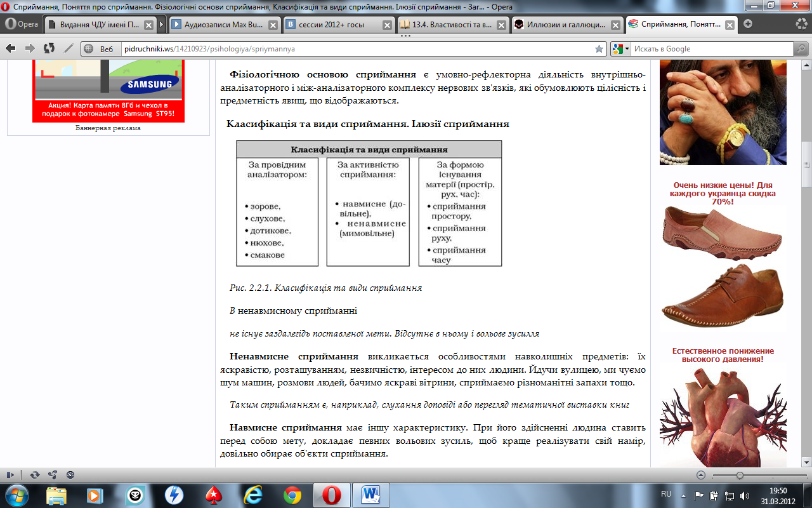
Task: Click the lower laced shoe image
Action: (722, 296)
